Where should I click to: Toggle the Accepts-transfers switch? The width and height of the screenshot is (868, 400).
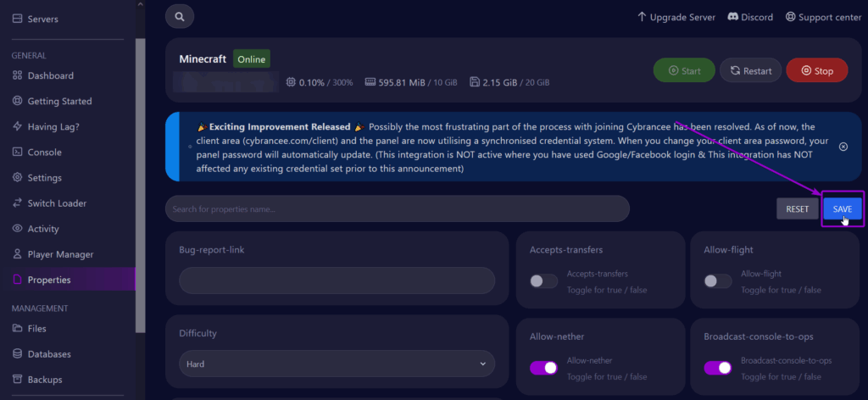(x=543, y=281)
